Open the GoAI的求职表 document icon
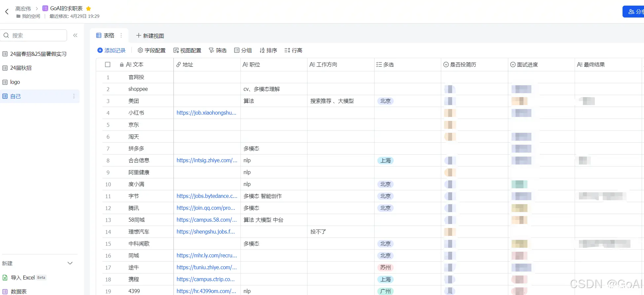The height and width of the screenshot is (295, 644). [x=45, y=8]
